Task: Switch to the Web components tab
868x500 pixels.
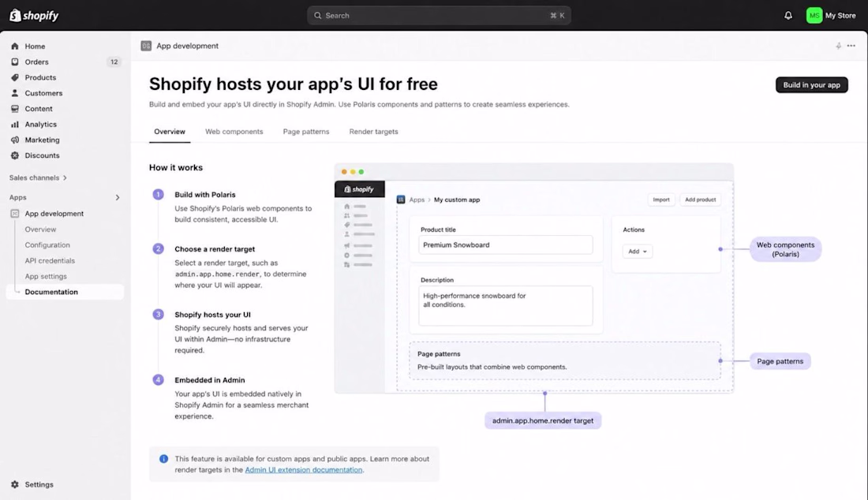Action: [234, 132]
